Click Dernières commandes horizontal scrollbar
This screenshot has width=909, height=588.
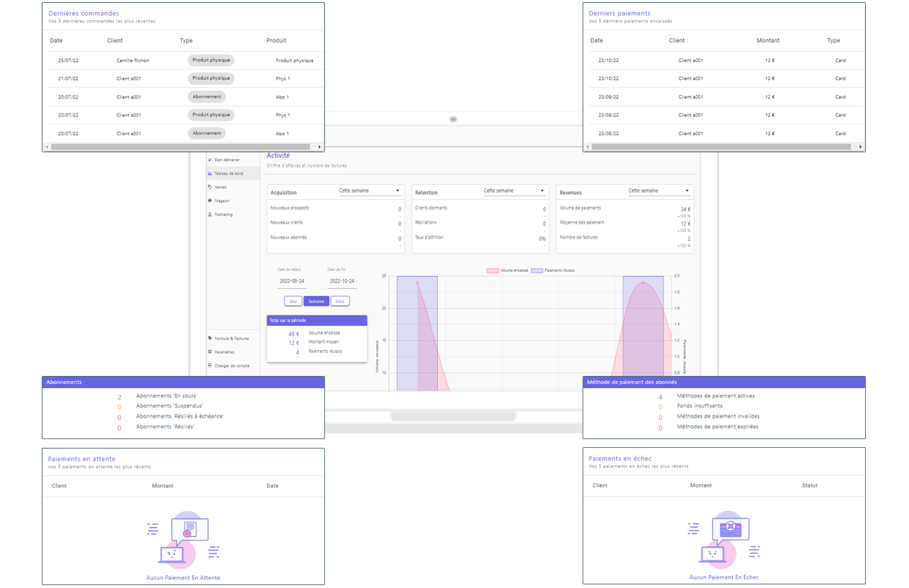pyautogui.click(x=181, y=147)
